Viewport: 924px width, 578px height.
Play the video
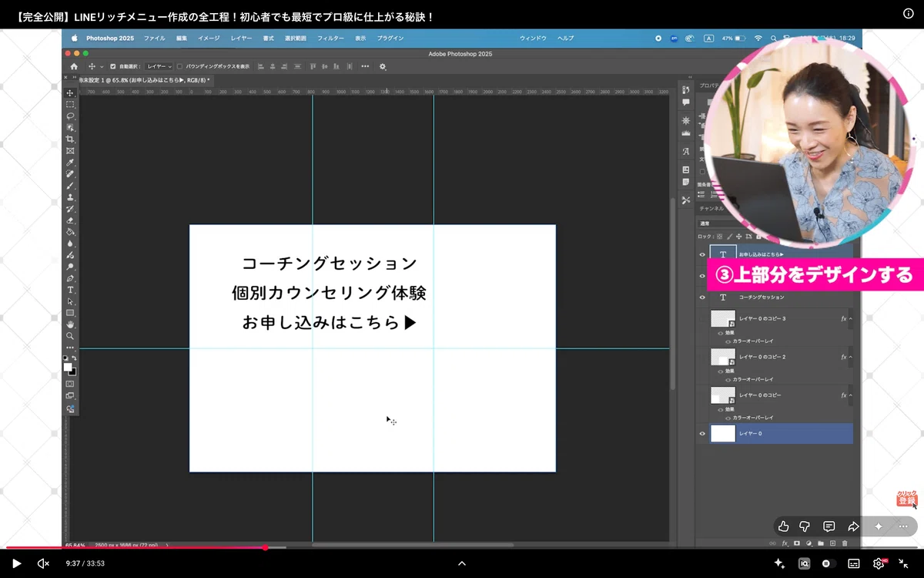tap(17, 563)
